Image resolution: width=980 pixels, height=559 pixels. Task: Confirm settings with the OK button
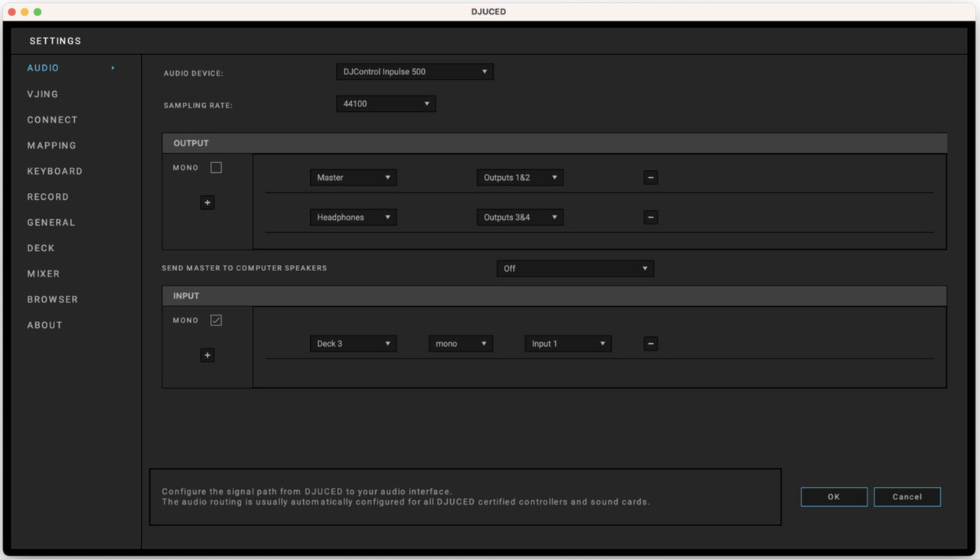pos(834,497)
